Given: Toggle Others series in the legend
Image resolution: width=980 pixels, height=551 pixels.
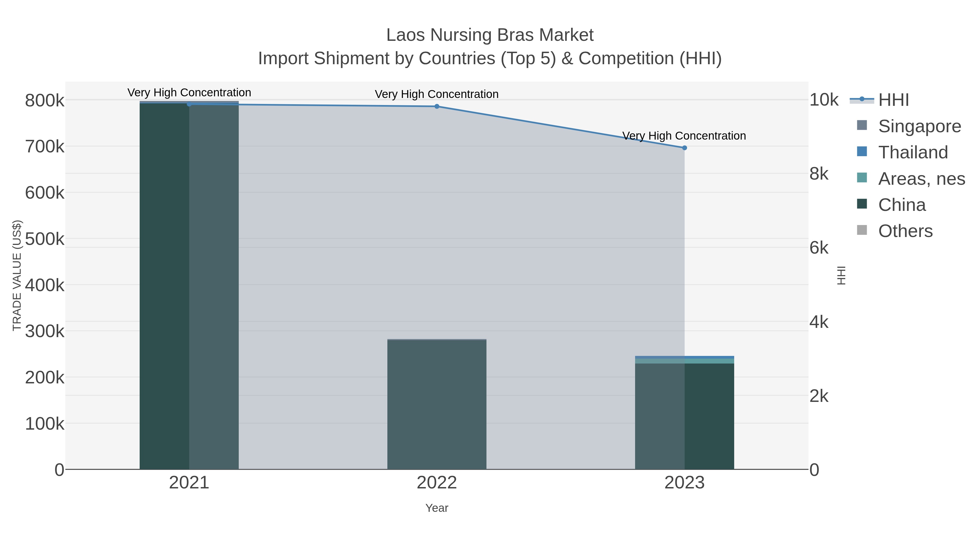Looking at the screenshot, I should click(895, 231).
